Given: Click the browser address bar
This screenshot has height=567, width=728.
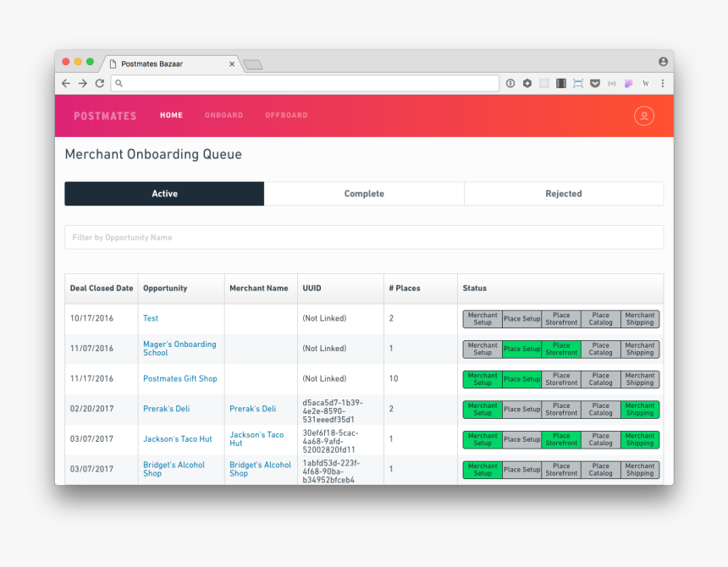Looking at the screenshot, I should pos(305,84).
